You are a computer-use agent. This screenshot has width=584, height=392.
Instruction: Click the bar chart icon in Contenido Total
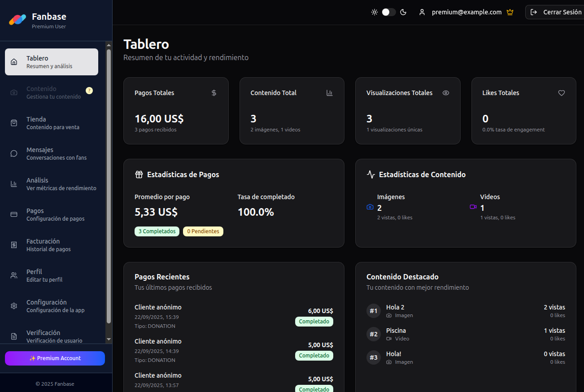pyautogui.click(x=330, y=93)
